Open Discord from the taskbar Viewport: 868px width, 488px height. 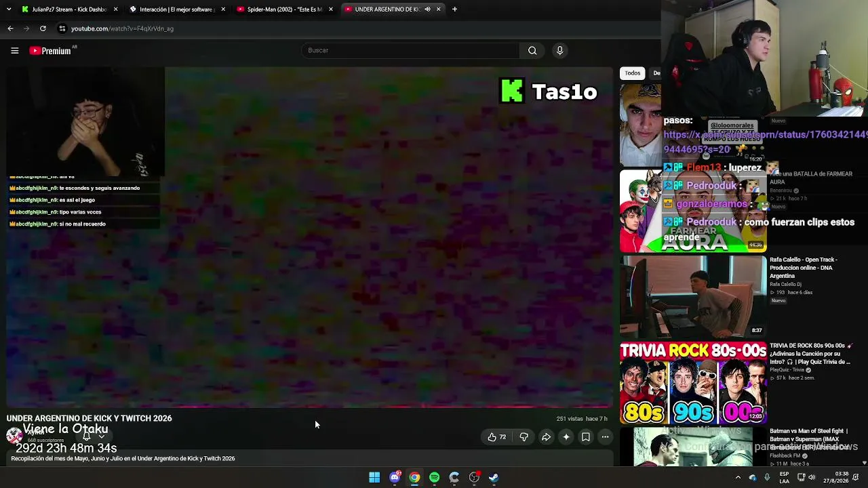click(x=395, y=477)
